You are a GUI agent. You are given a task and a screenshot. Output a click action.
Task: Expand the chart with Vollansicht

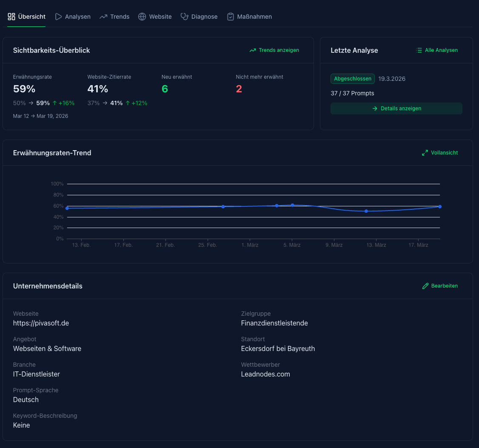click(444, 153)
